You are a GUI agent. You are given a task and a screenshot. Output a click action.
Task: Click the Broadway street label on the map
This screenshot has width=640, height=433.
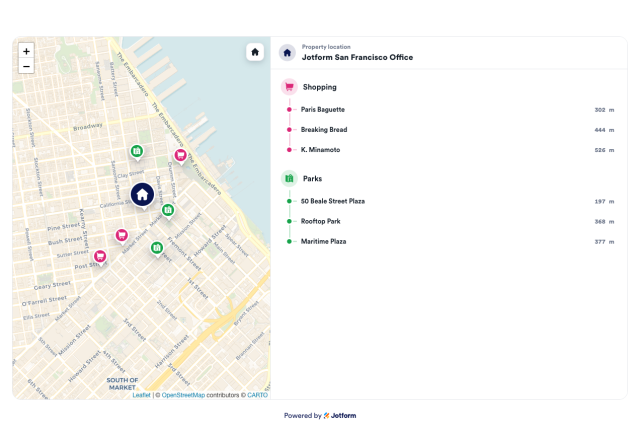(x=88, y=127)
